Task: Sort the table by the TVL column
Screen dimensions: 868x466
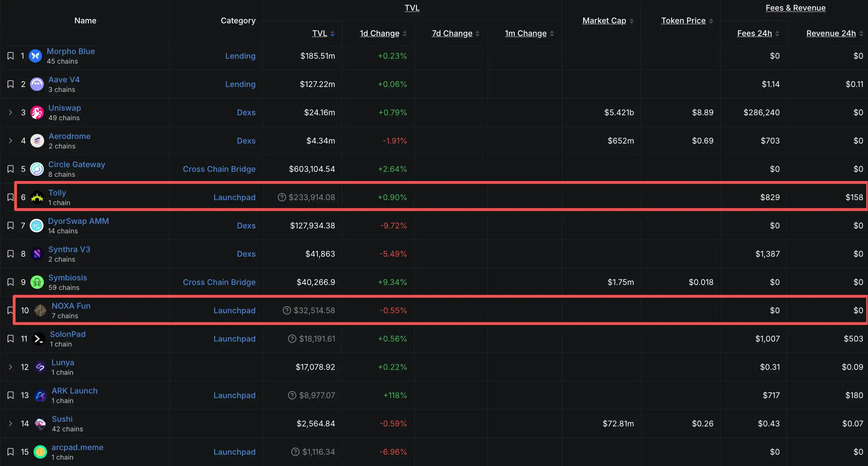Action: (x=323, y=34)
